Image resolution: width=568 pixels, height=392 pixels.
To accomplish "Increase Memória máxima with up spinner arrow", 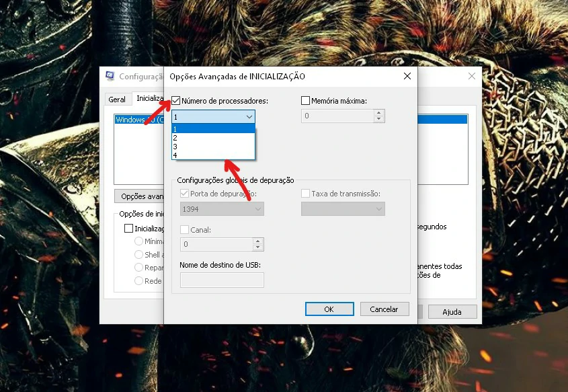I will 379,113.
